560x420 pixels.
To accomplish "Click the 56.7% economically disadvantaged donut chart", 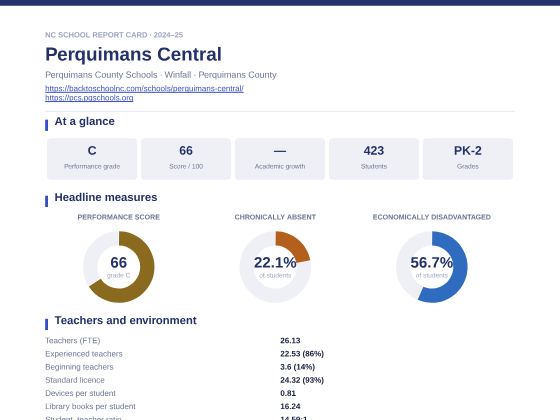I will 432,267.
